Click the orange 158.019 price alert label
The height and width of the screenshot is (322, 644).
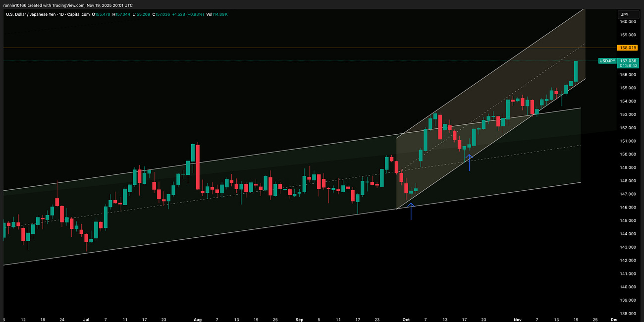pos(627,48)
